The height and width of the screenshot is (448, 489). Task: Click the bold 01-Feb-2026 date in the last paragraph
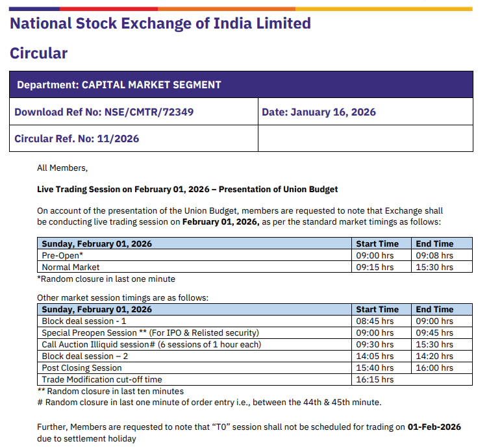(434, 427)
